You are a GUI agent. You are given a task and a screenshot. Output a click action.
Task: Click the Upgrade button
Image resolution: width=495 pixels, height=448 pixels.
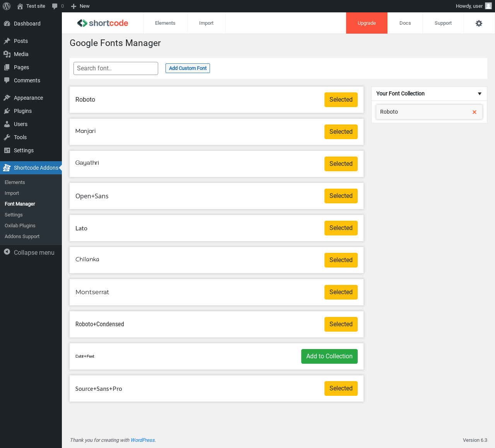click(367, 23)
